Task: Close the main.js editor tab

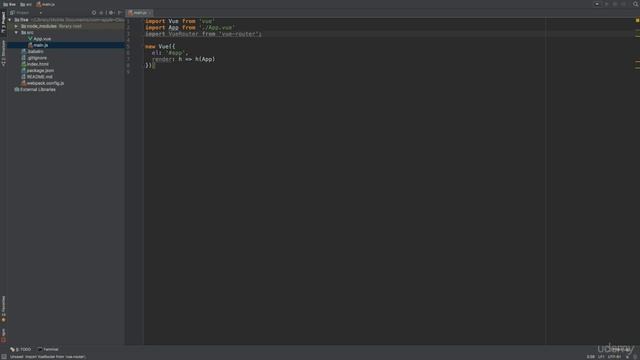Action: point(150,13)
